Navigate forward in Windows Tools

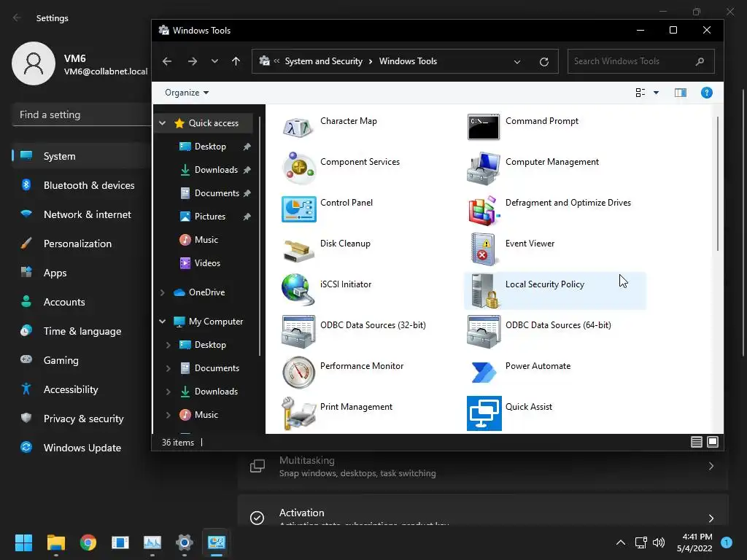point(192,61)
